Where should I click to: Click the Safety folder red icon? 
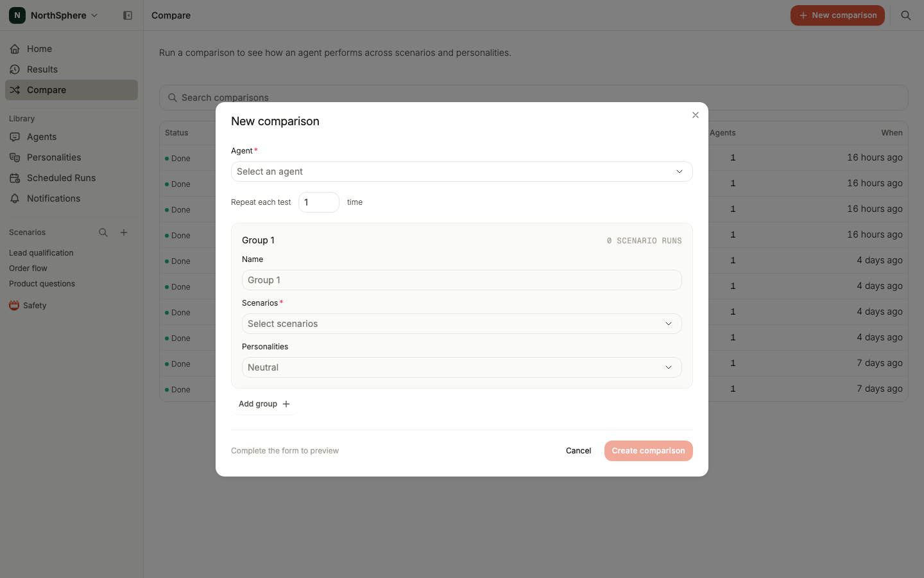[14, 306]
